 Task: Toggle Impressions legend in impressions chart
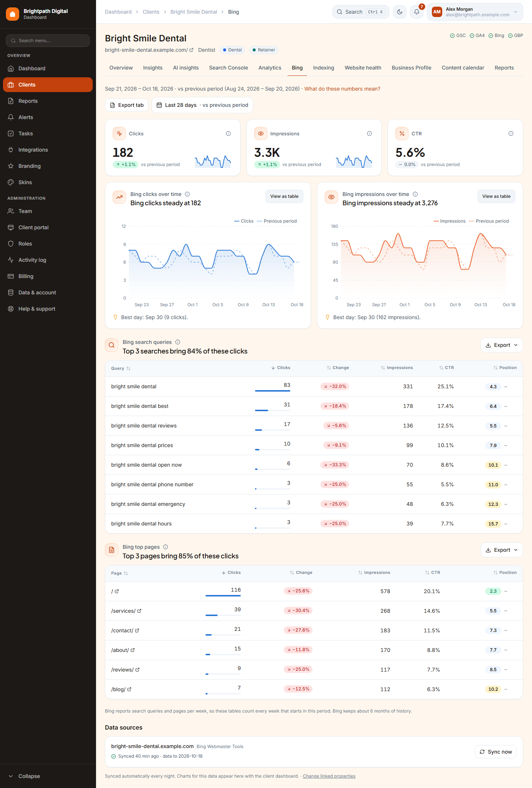[x=449, y=221]
